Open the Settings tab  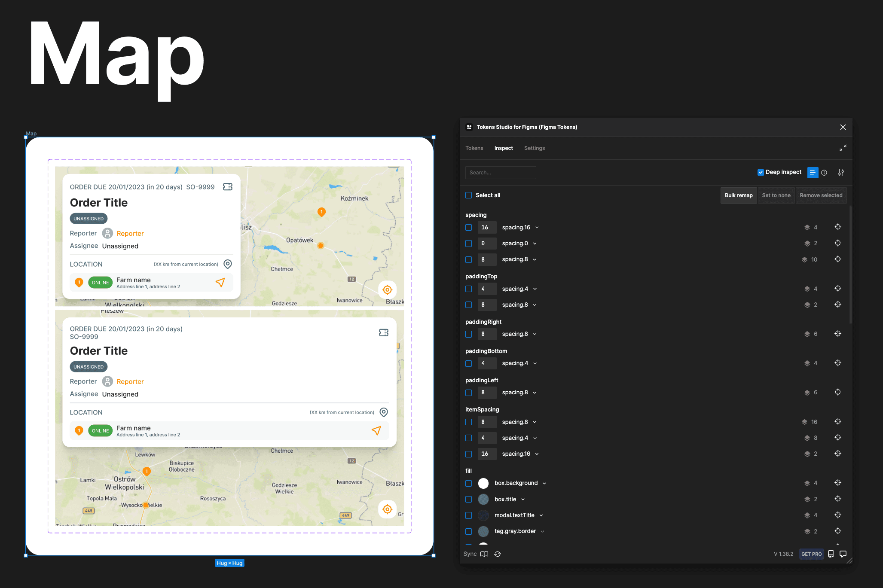534,148
